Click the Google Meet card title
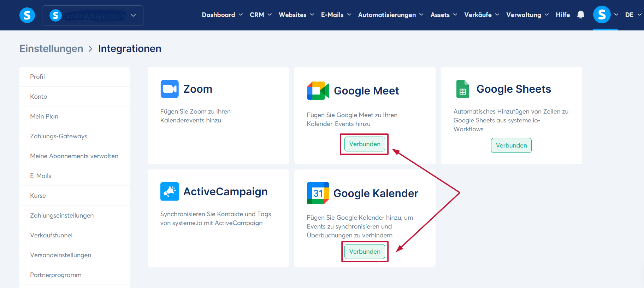The width and height of the screenshot is (644, 288). pyautogui.click(x=366, y=91)
